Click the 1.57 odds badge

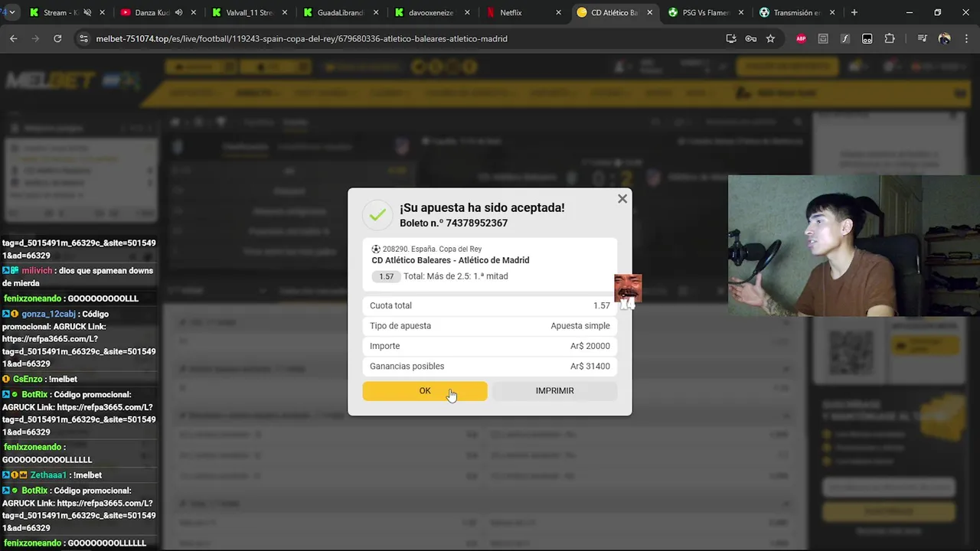pyautogui.click(x=386, y=276)
